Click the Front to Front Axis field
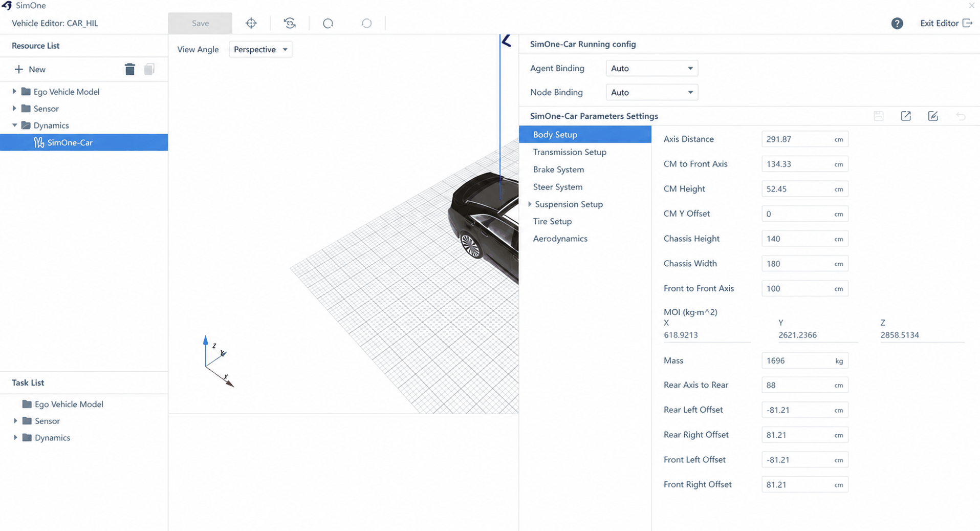The height and width of the screenshot is (531, 980). [x=804, y=288]
